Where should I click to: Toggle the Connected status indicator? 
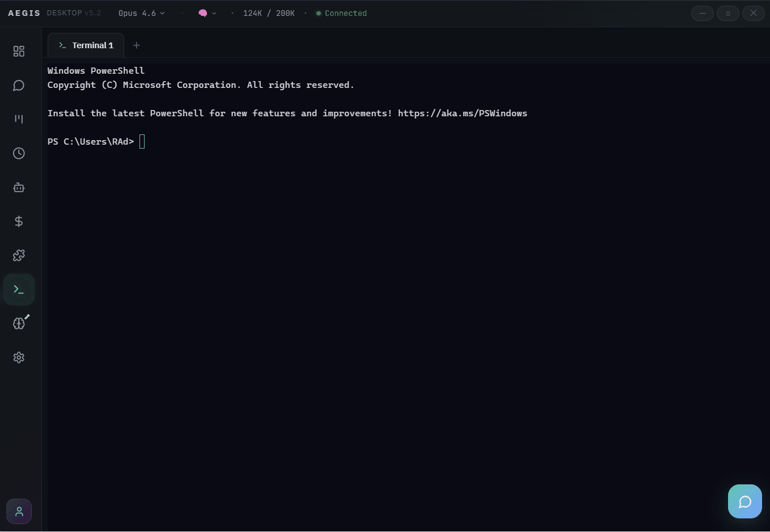(x=341, y=13)
